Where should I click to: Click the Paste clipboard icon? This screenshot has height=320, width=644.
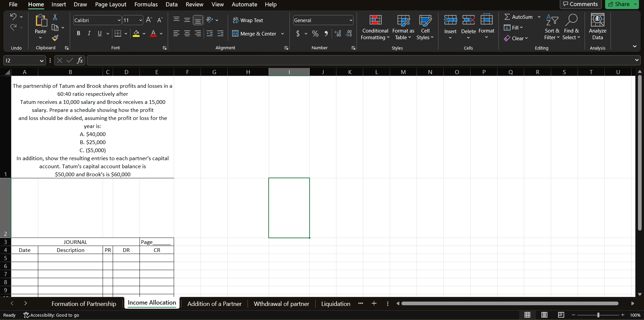pos(41,21)
